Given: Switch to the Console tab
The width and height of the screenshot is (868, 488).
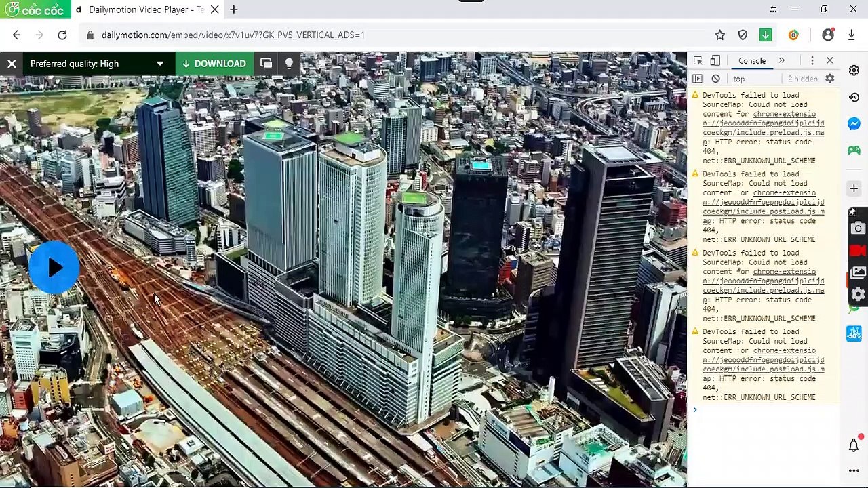Looking at the screenshot, I should click(751, 60).
